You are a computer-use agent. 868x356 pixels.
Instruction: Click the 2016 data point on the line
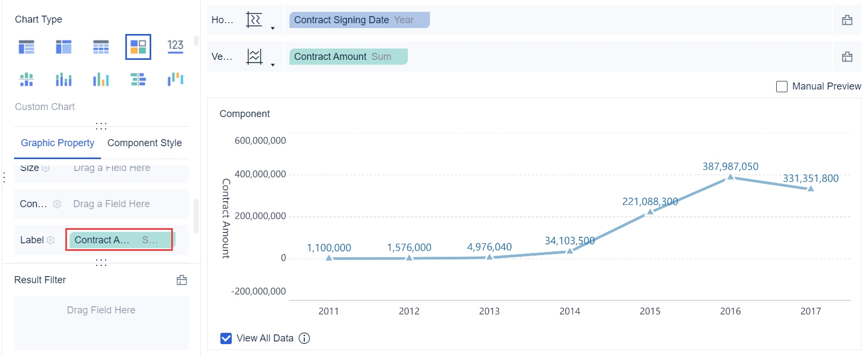coord(730,176)
